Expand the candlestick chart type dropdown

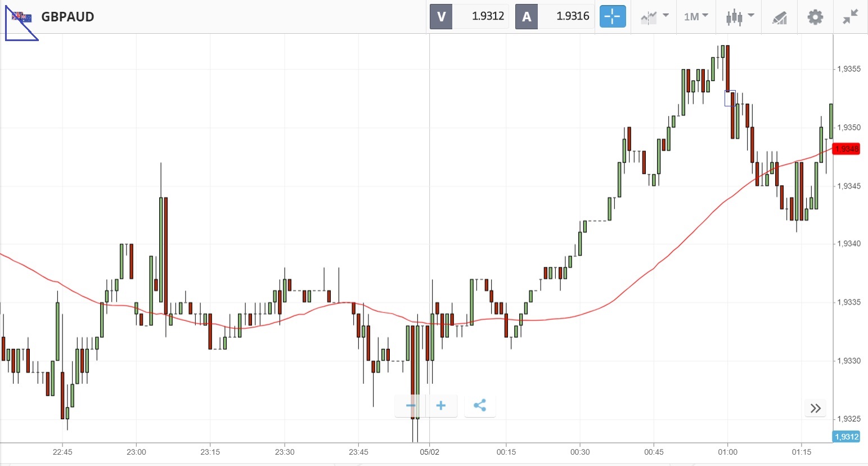739,17
